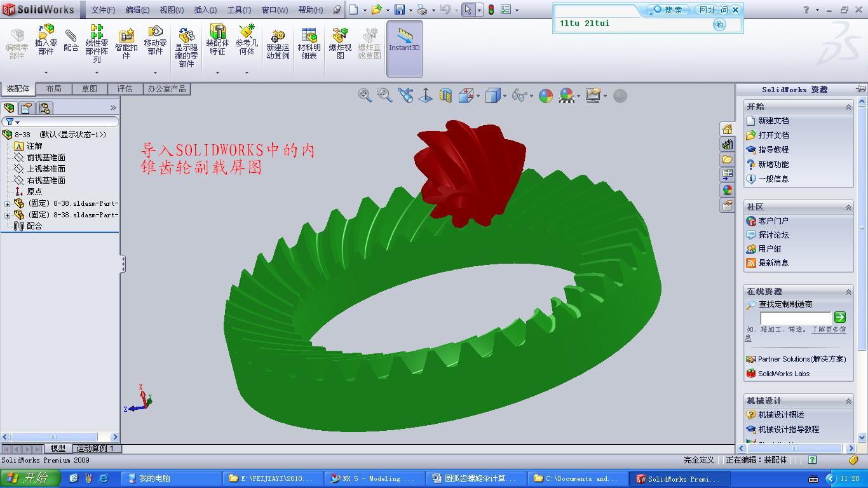
Task: Click the Print icon in the top toolbar
Action: click(x=422, y=10)
